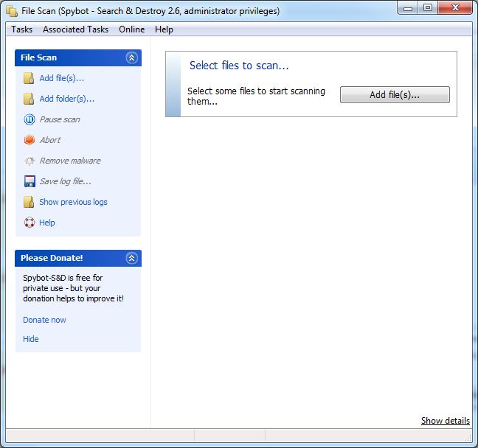Click the Add file(s)... button in main panel

pyautogui.click(x=395, y=95)
